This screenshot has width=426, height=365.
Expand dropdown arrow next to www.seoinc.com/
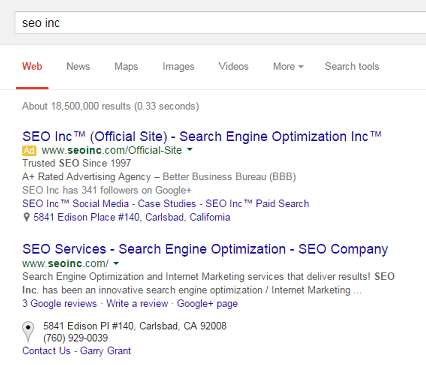coord(116,263)
